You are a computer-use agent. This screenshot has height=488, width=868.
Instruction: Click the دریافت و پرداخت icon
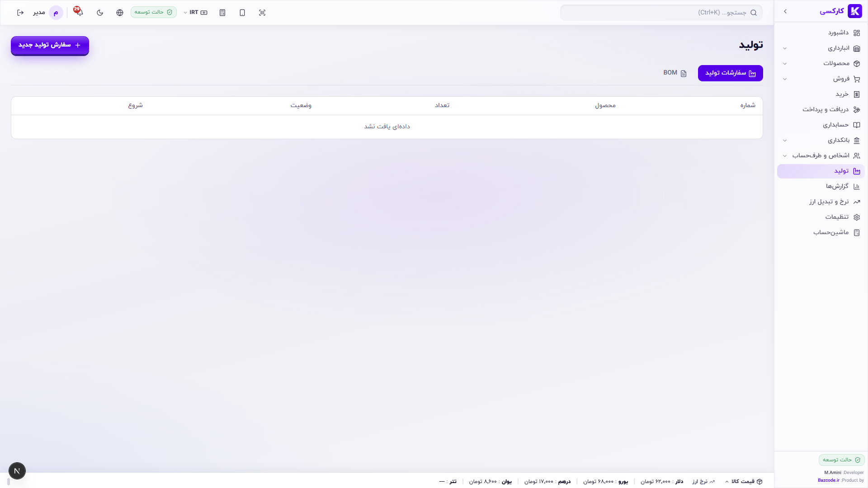(x=857, y=110)
